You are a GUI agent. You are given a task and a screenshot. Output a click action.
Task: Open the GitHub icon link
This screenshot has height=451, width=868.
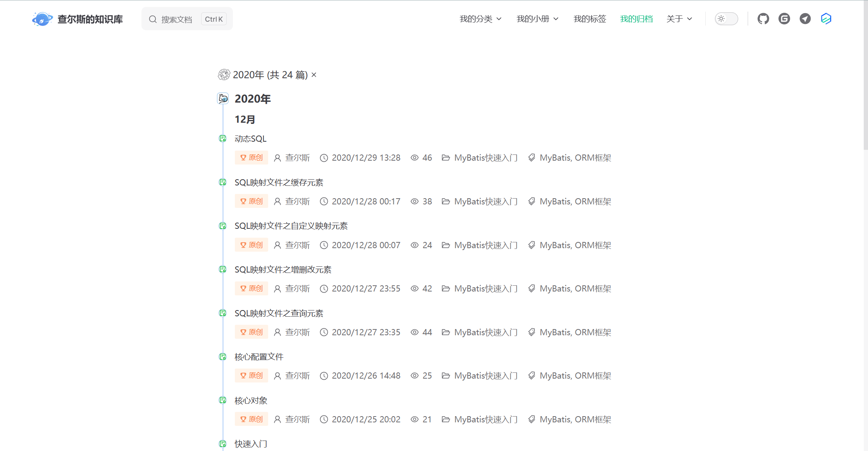click(763, 19)
